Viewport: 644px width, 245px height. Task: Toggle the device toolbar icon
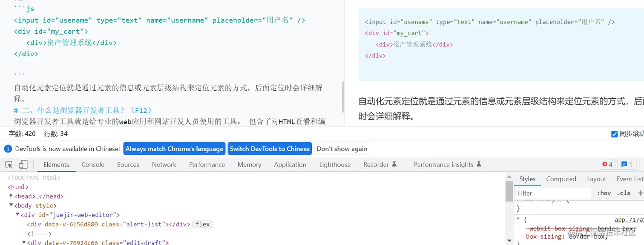point(23,164)
